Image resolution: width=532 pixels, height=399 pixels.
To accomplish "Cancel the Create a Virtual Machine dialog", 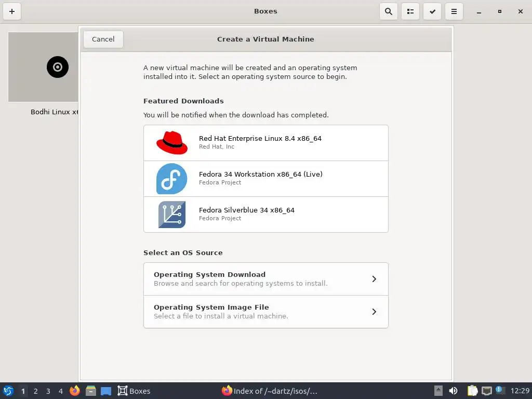I will point(103,39).
